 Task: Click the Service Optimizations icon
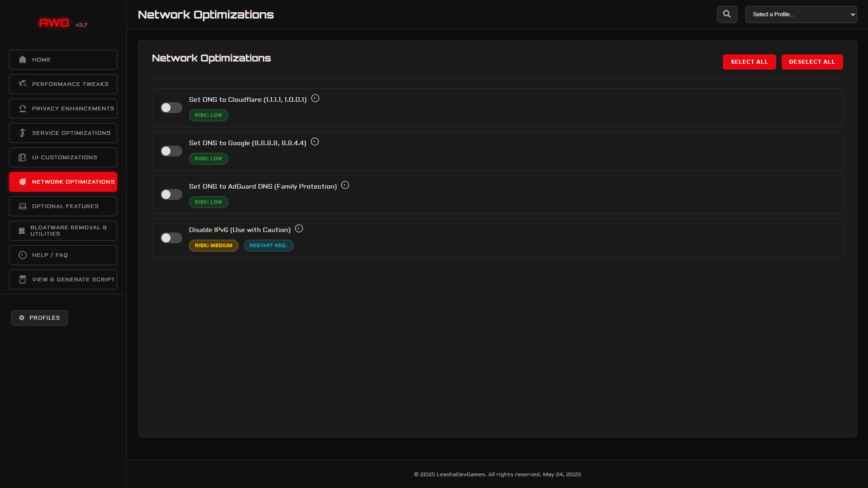pos(23,133)
